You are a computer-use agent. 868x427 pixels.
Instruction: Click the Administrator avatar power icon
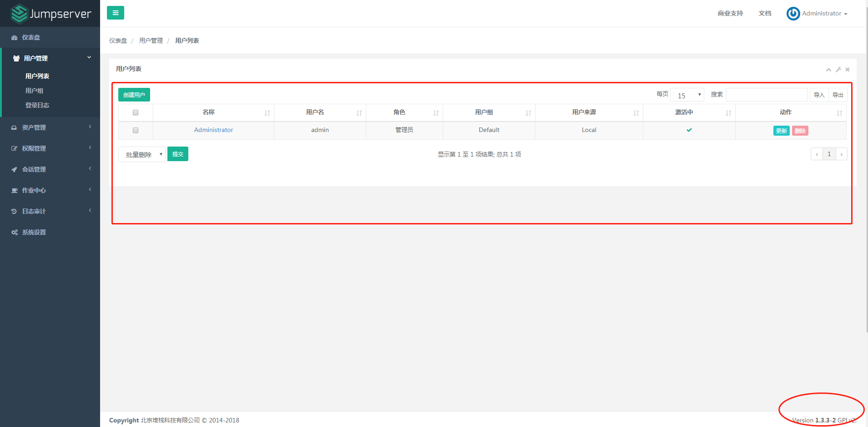coord(793,14)
